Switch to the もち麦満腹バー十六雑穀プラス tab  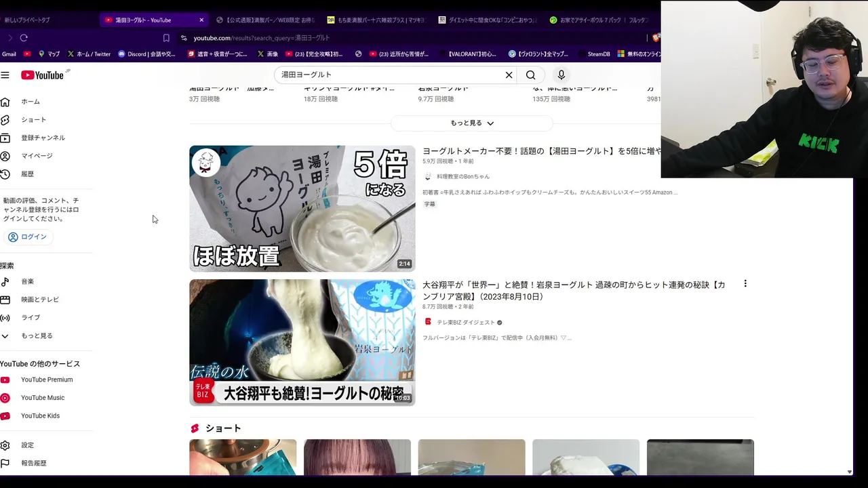pyautogui.click(x=375, y=20)
